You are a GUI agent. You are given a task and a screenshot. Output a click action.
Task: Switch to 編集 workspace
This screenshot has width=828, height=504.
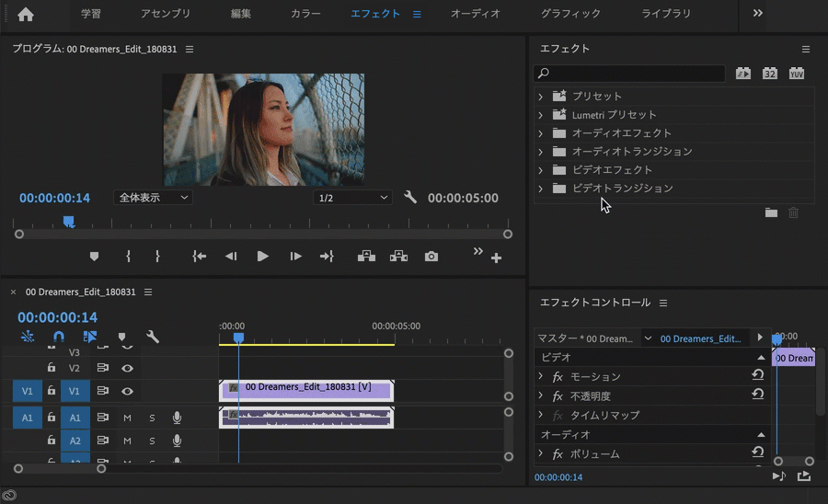241,13
